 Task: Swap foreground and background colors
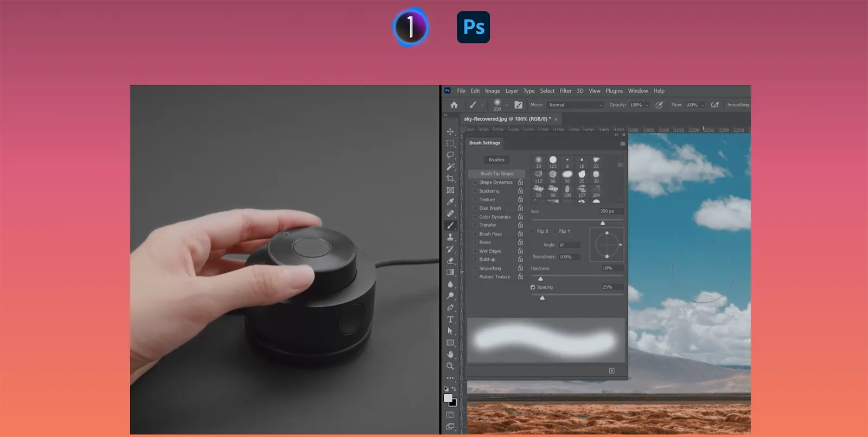coord(454,389)
